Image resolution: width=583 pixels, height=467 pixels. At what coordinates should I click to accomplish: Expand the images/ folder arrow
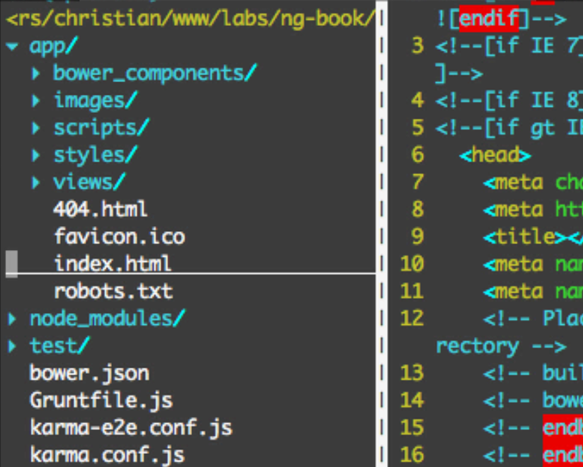coord(36,101)
